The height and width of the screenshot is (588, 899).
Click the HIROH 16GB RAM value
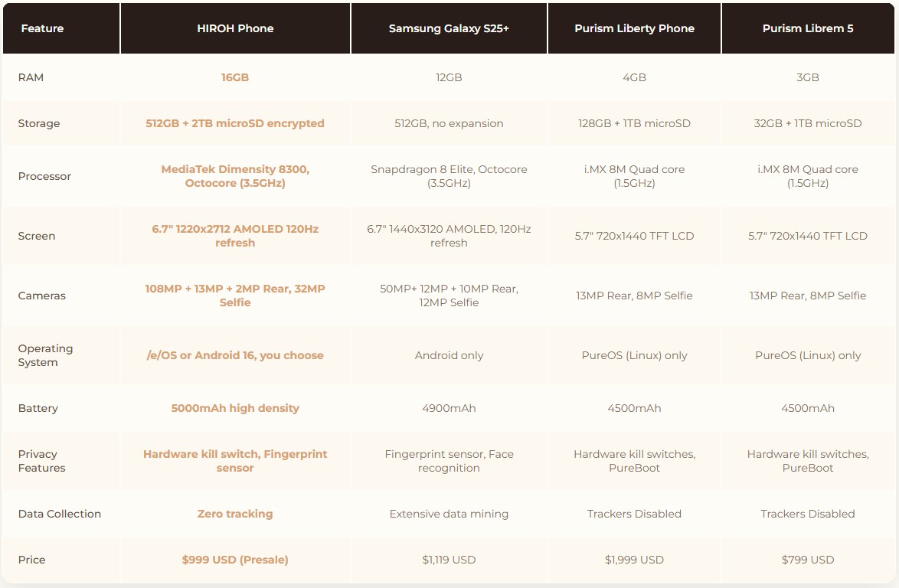coord(235,77)
